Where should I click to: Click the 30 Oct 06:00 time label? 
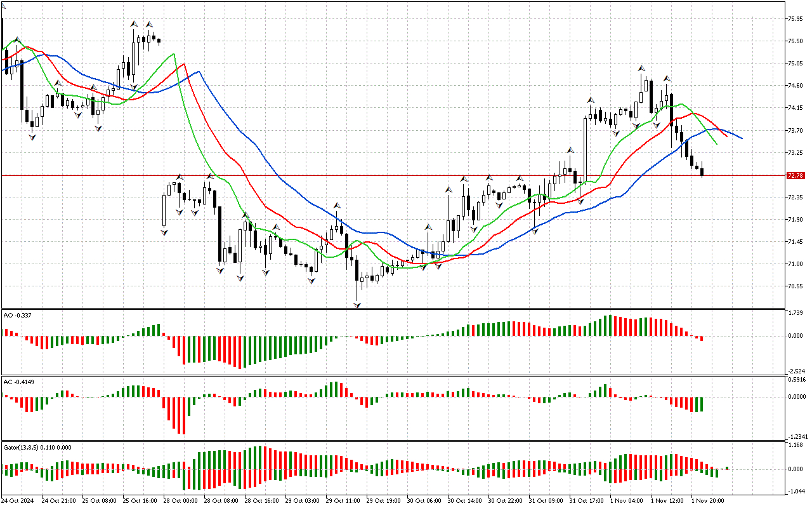[424, 501]
